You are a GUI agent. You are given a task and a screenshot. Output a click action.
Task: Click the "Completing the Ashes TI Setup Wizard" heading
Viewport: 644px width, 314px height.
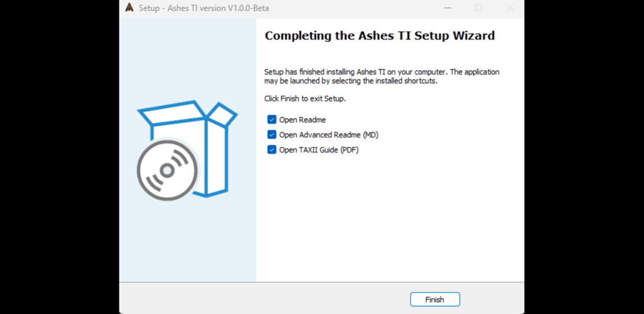tap(379, 35)
